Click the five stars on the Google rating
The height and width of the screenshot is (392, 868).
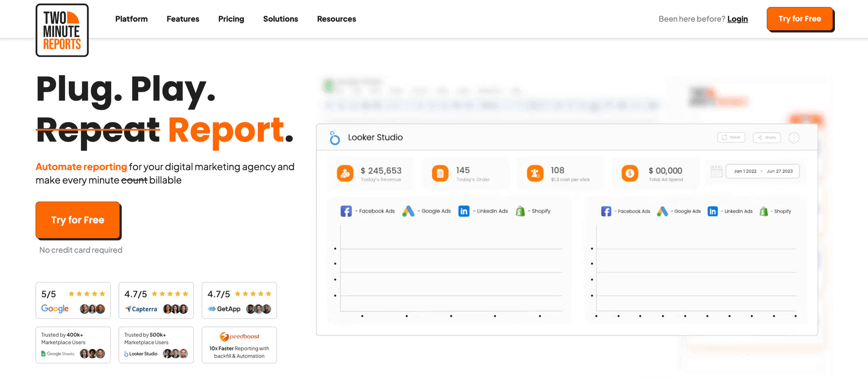click(87, 294)
